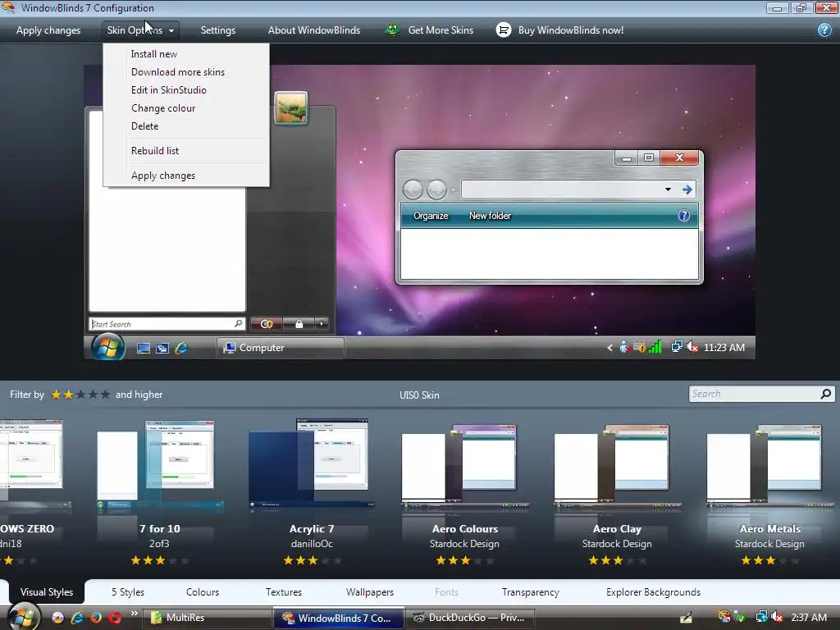Screen dimensions: 840x630
Task: Set filter to three stars and higher
Action: point(80,395)
